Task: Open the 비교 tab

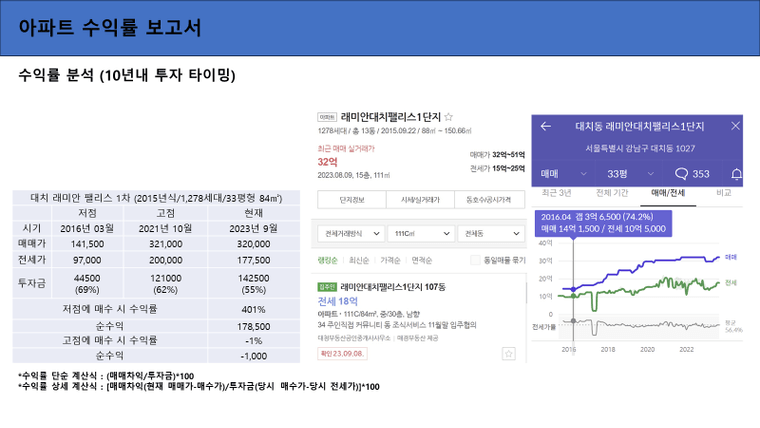Action: (x=724, y=193)
